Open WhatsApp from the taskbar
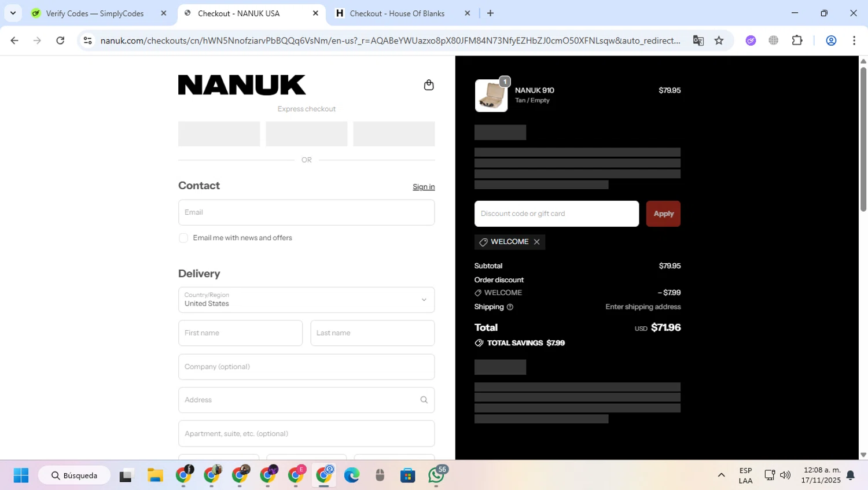This screenshot has width=868, height=490. [x=437, y=476]
